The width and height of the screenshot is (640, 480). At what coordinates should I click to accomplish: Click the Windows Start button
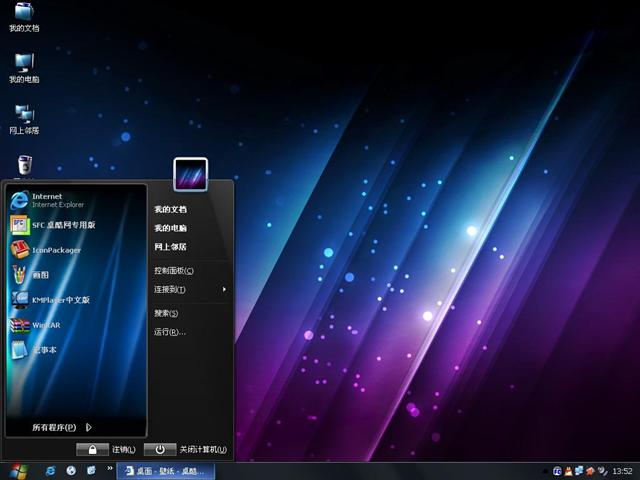click(17, 470)
